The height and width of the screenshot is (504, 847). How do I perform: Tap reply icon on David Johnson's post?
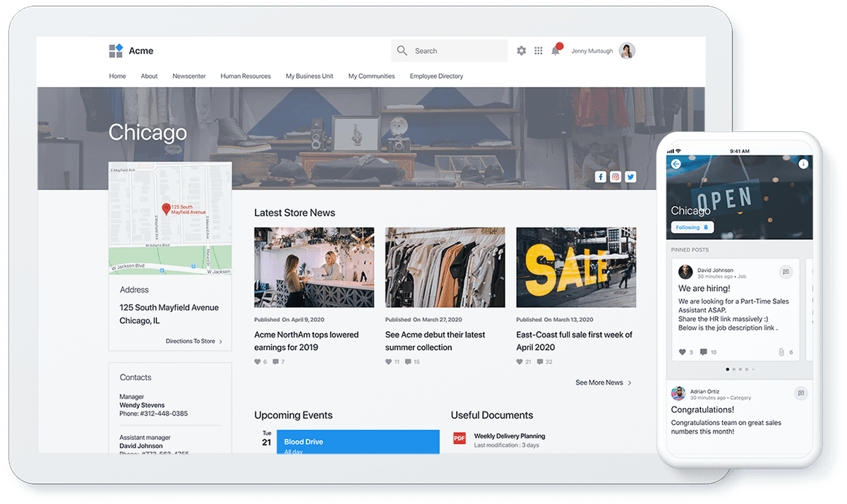click(x=785, y=272)
